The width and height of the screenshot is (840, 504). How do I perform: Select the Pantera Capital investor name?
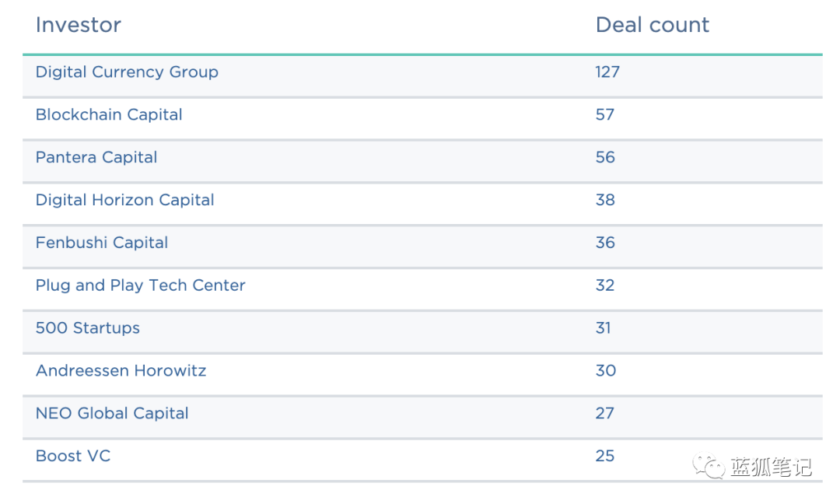click(96, 158)
